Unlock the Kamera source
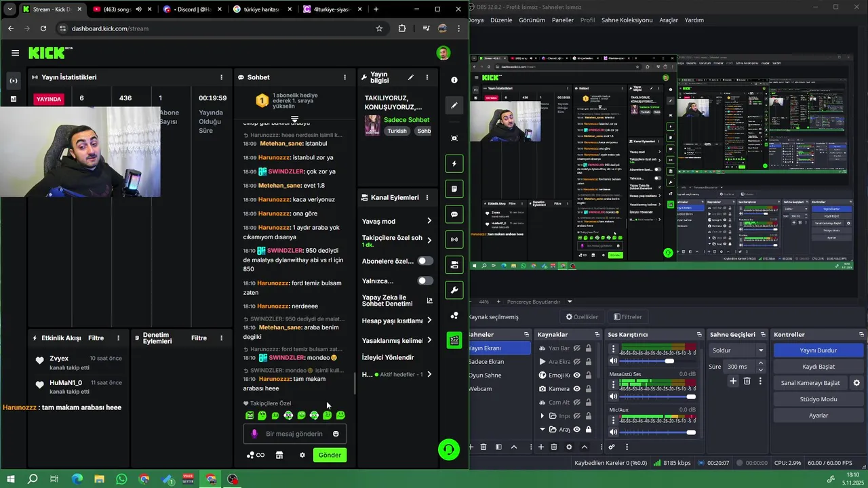 (588, 388)
